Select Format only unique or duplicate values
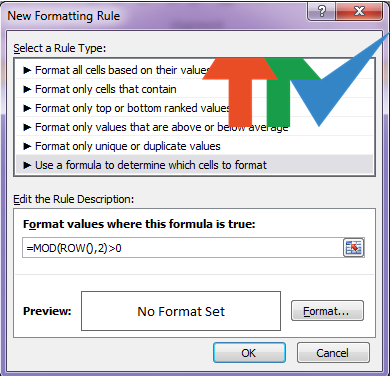Screen dimensions: 390x376 [x=194, y=146]
